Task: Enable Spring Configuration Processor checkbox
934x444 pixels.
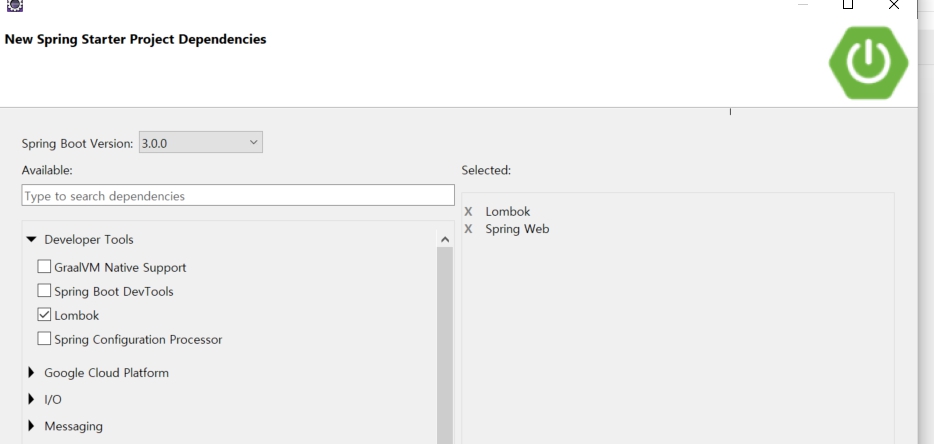Action: (x=44, y=339)
